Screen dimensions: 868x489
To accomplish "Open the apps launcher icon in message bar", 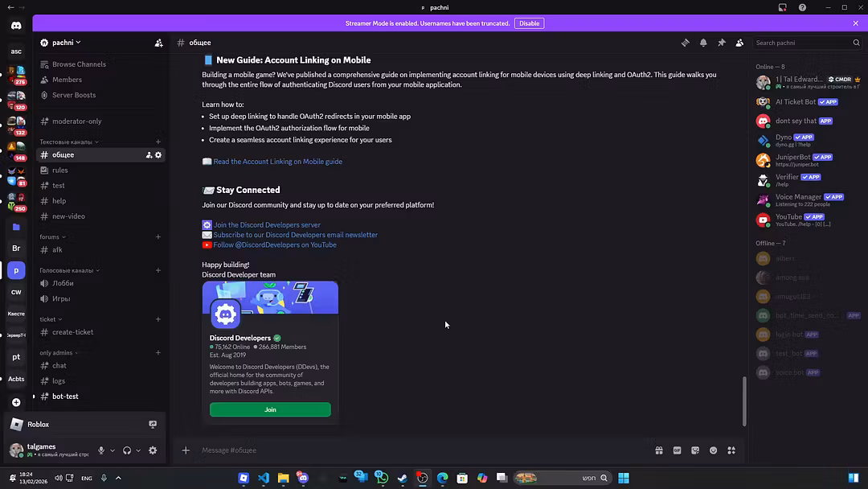I will pyautogui.click(x=731, y=450).
